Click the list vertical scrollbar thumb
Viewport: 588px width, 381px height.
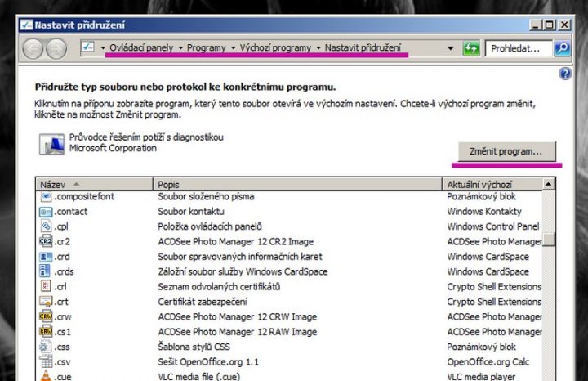[x=549, y=239]
